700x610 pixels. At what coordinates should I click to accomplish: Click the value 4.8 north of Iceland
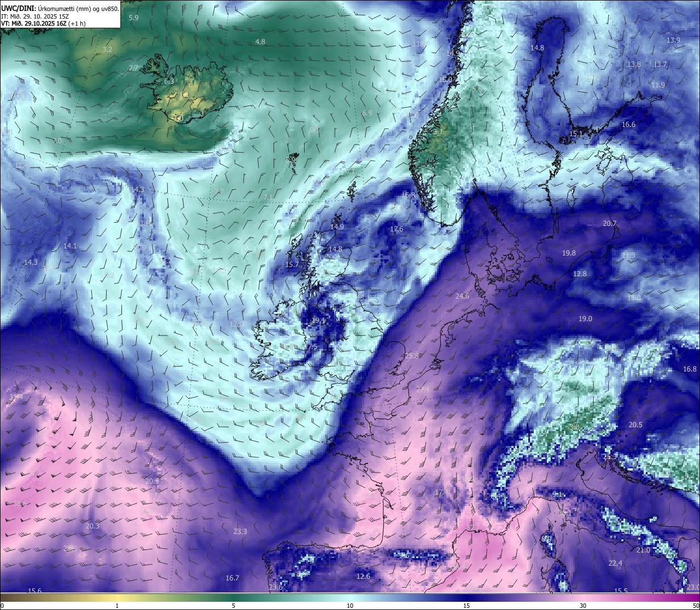click(260, 42)
